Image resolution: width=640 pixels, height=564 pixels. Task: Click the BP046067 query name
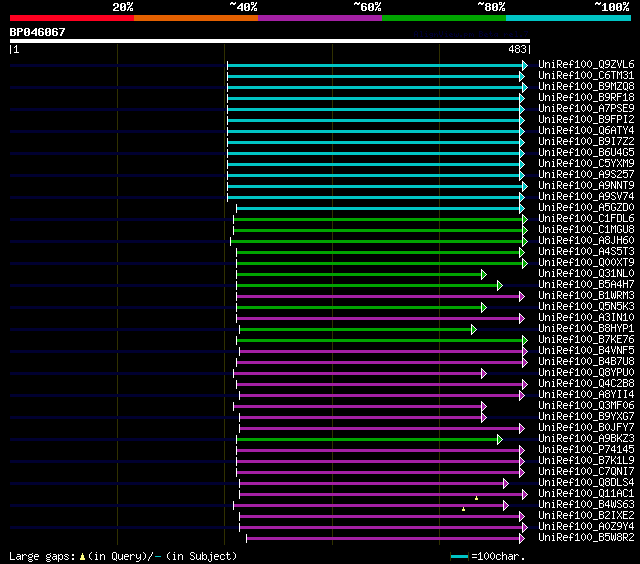point(38,32)
